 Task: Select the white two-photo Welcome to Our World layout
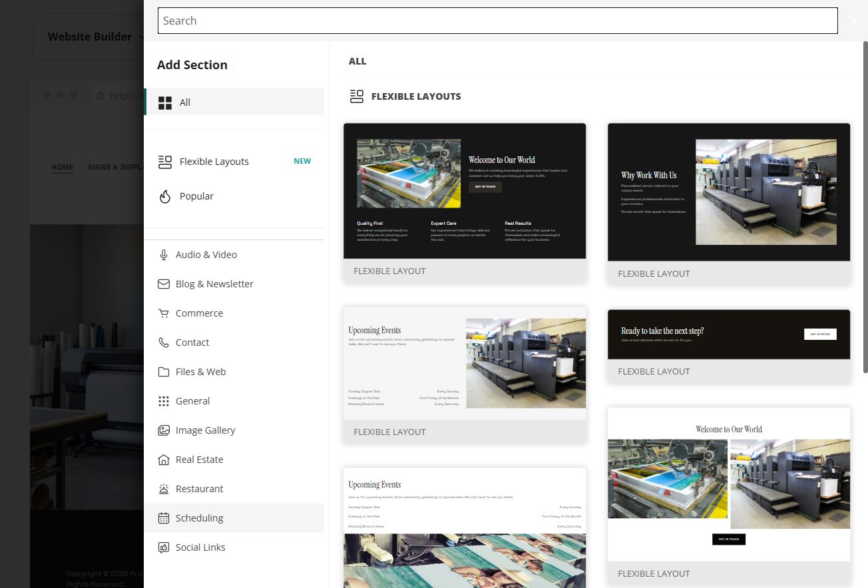729,496
